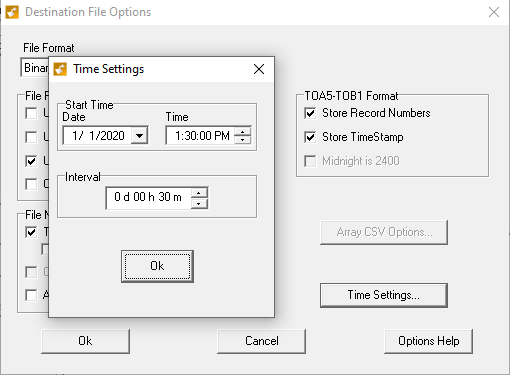Decrease the interval using down spinner

[199, 203]
